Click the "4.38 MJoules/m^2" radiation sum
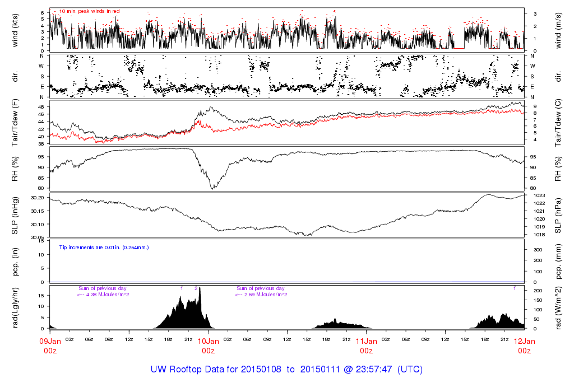Image resolution: width=574 pixels, height=392 pixels. pos(108,295)
